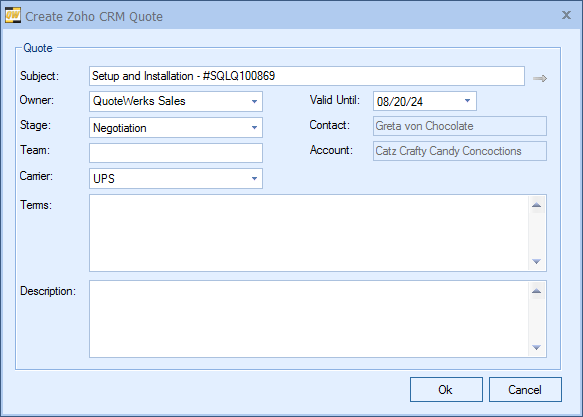Close the Create Zoho CRM Quote dialog
The image size is (583, 417).
pyautogui.click(x=566, y=15)
